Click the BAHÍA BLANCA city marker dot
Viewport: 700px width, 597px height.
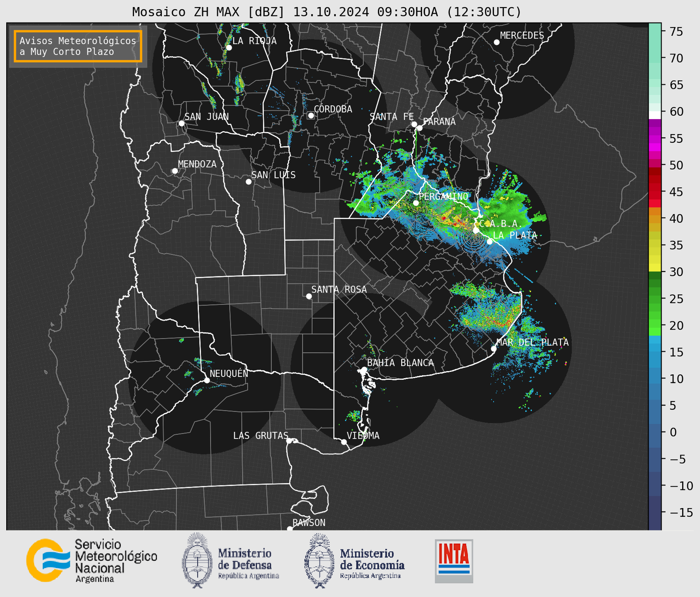(364, 369)
